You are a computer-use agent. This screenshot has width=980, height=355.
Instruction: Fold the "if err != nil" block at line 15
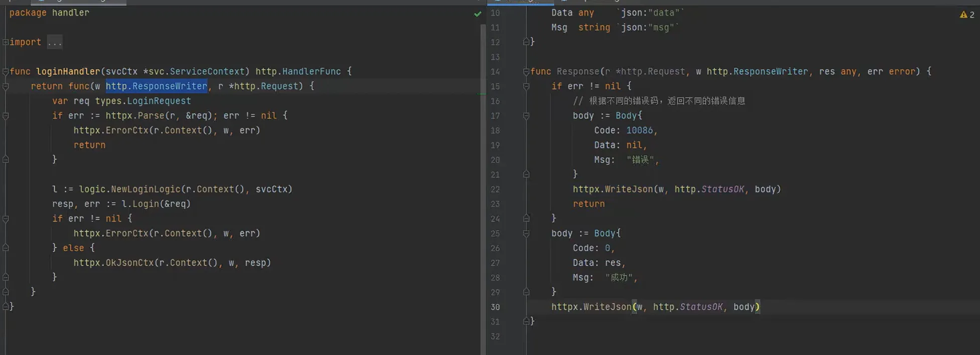point(526,86)
